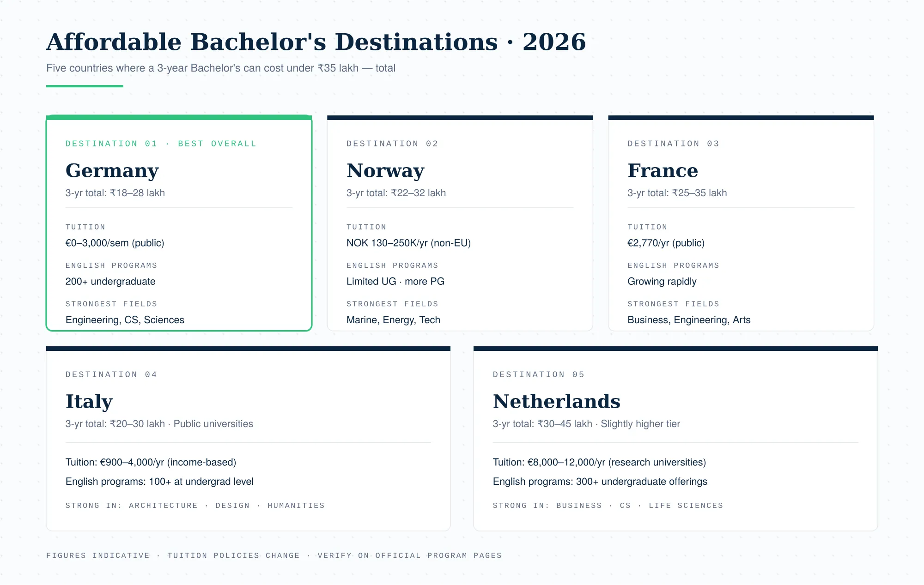Image resolution: width=924 pixels, height=585 pixels.
Task: Click the ENGLISH PROGRAMS label in France card
Action: pos(673,265)
